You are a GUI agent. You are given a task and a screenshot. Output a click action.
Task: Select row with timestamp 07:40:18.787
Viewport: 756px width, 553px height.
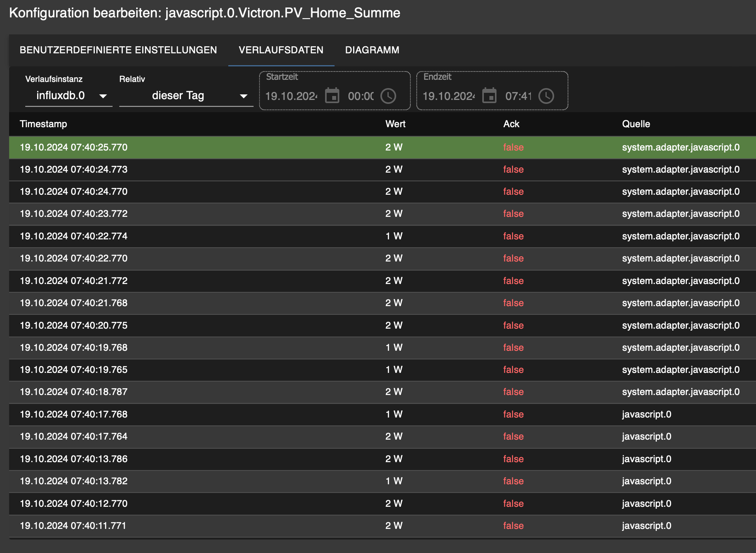click(382, 392)
